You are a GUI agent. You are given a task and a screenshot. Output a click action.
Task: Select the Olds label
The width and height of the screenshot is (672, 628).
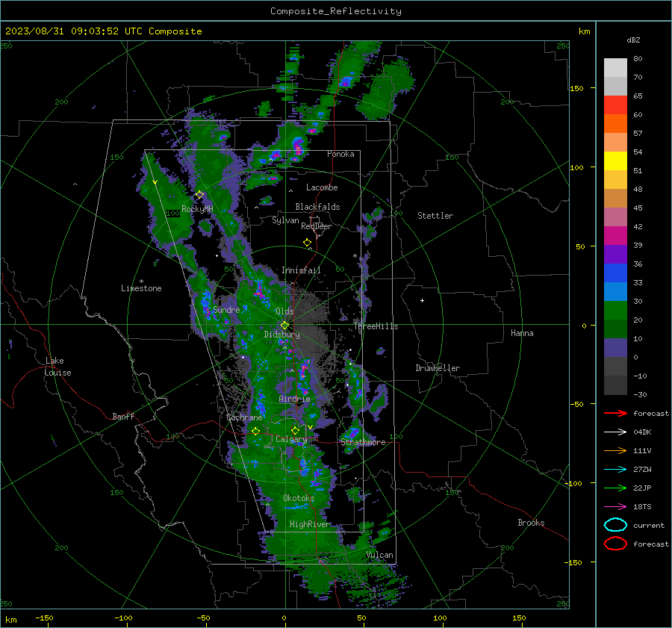(x=284, y=311)
